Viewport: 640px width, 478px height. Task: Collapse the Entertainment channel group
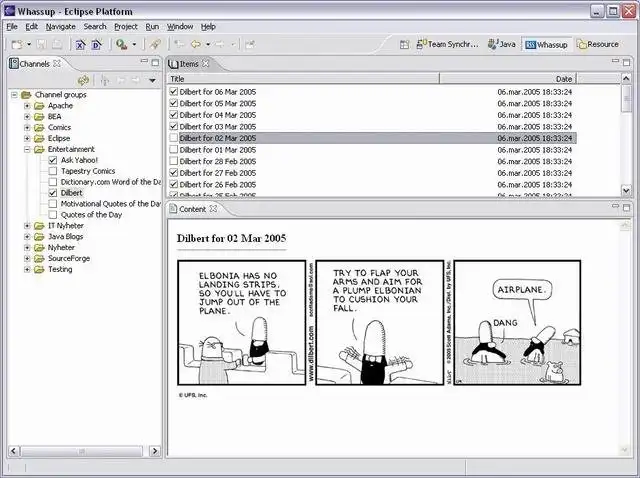(x=27, y=149)
